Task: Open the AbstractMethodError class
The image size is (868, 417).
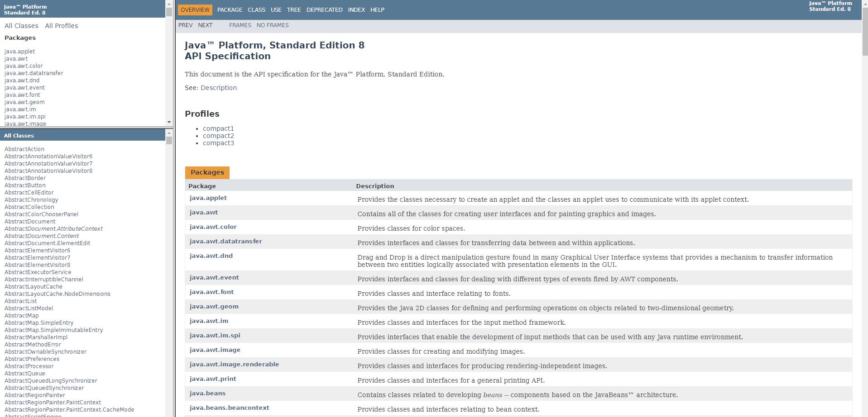Action: [33, 345]
